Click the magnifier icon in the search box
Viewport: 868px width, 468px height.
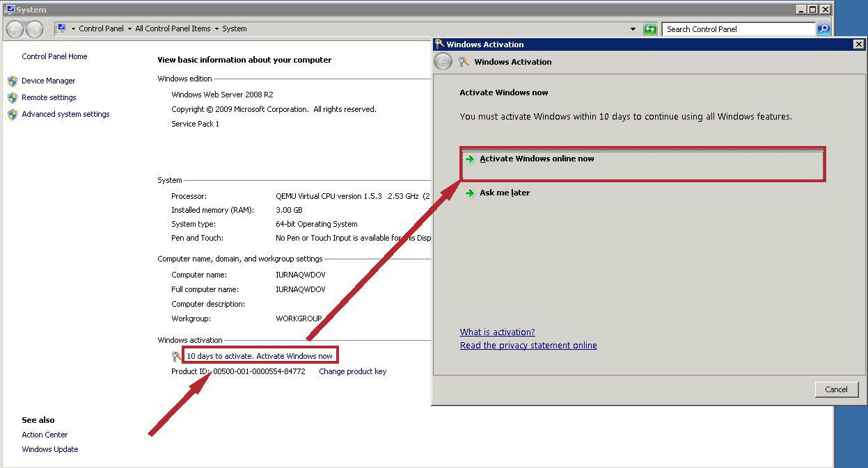coord(824,29)
